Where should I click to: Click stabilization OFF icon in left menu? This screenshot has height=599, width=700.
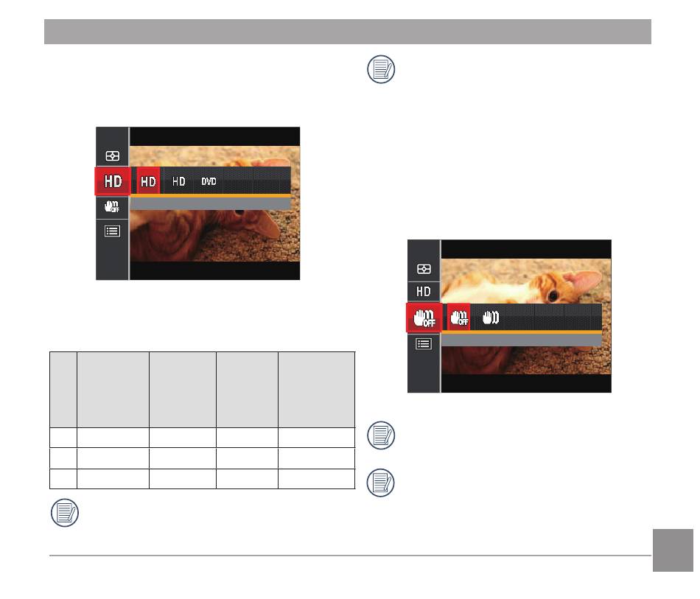[x=112, y=206]
